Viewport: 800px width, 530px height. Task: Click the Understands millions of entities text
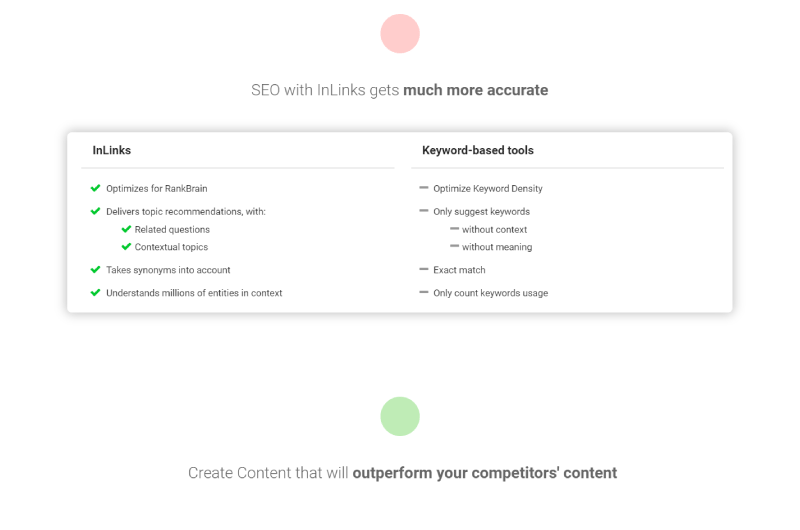point(194,293)
